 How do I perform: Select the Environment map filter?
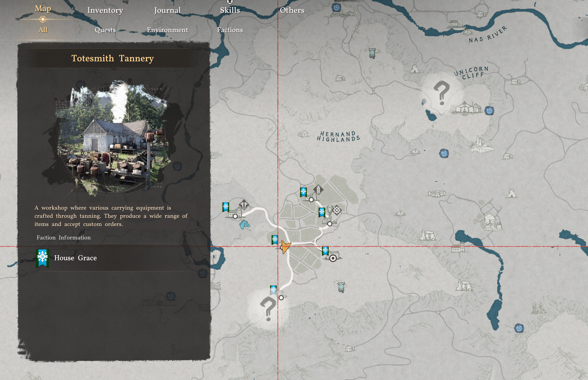[x=167, y=30]
